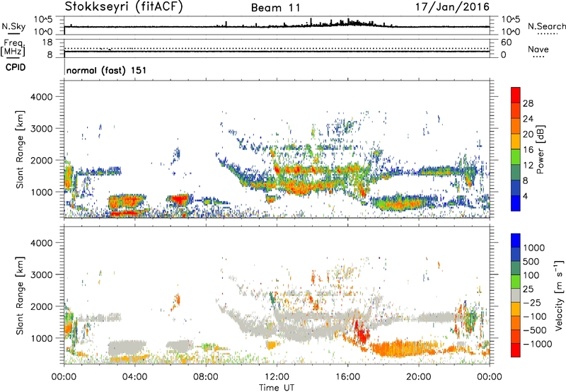
Task: Select the Beam 11 label
Action: click(x=276, y=8)
